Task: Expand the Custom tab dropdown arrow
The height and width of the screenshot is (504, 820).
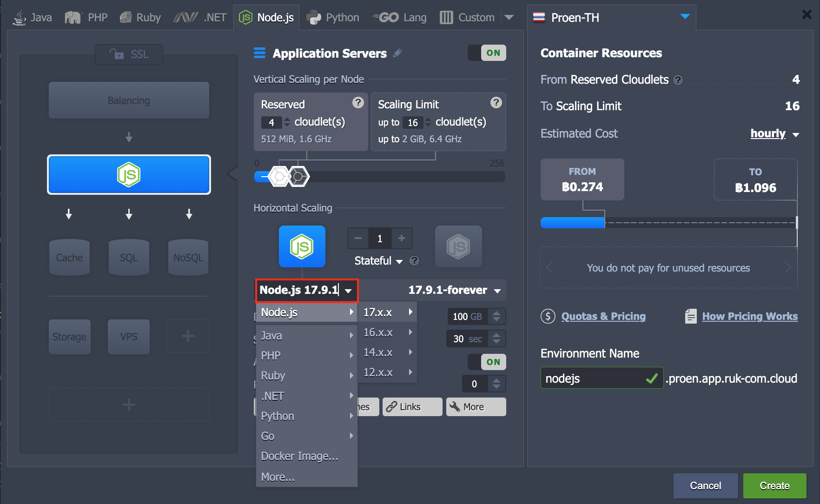Action: 509,18
